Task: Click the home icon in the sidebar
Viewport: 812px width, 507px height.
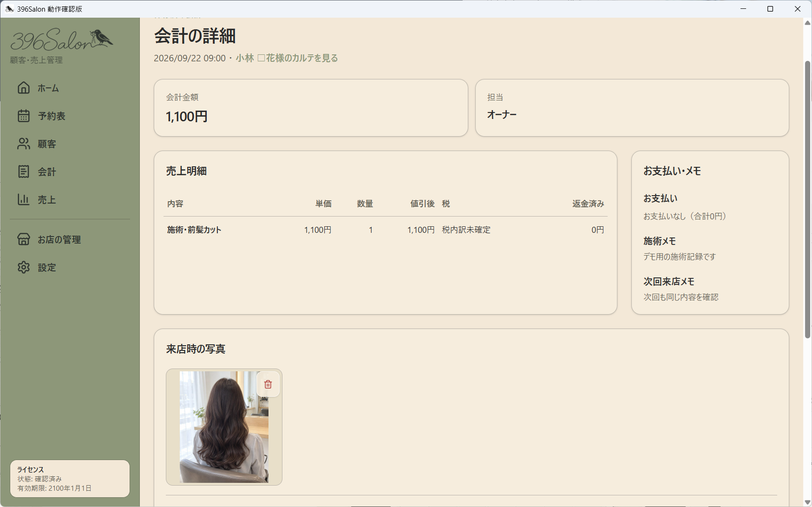Action: coord(24,88)
